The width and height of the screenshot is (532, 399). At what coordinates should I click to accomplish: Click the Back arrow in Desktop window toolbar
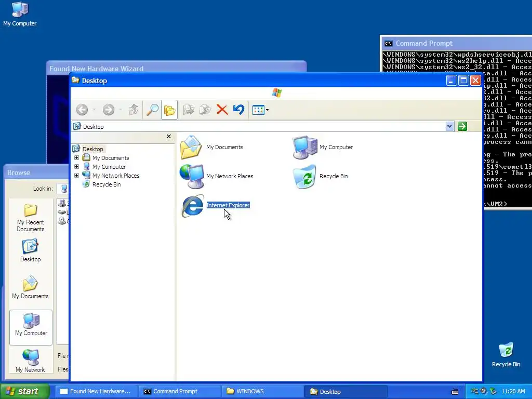coord(82,110)
